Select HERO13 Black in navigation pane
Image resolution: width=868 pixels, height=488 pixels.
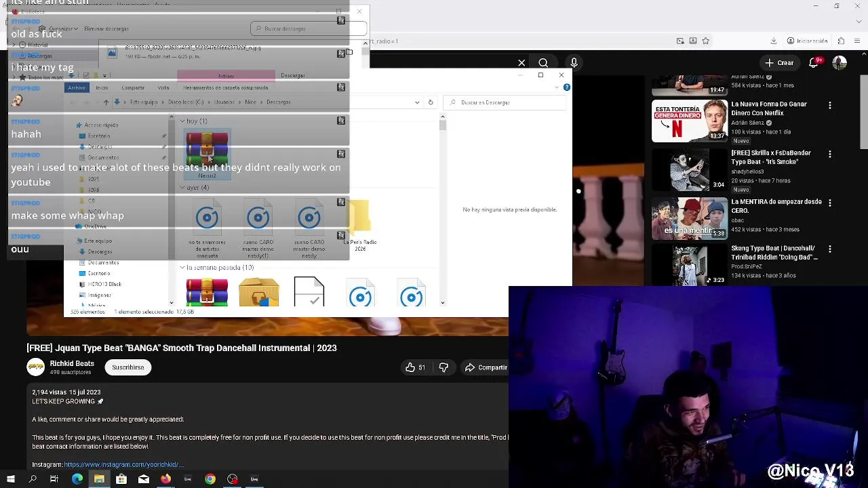coord(105,284)
